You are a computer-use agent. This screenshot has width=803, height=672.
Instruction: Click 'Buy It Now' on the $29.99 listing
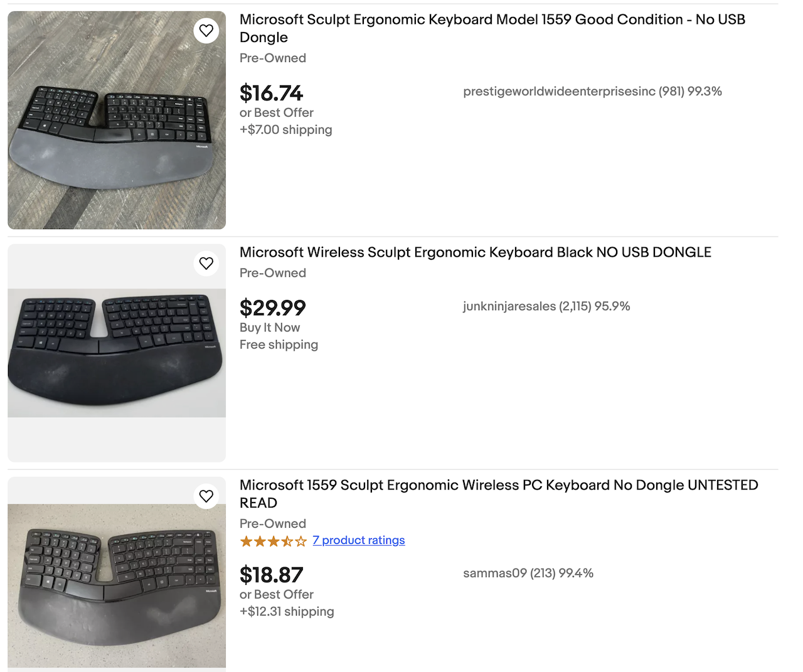pyautogui.click(x=269, y=328)
